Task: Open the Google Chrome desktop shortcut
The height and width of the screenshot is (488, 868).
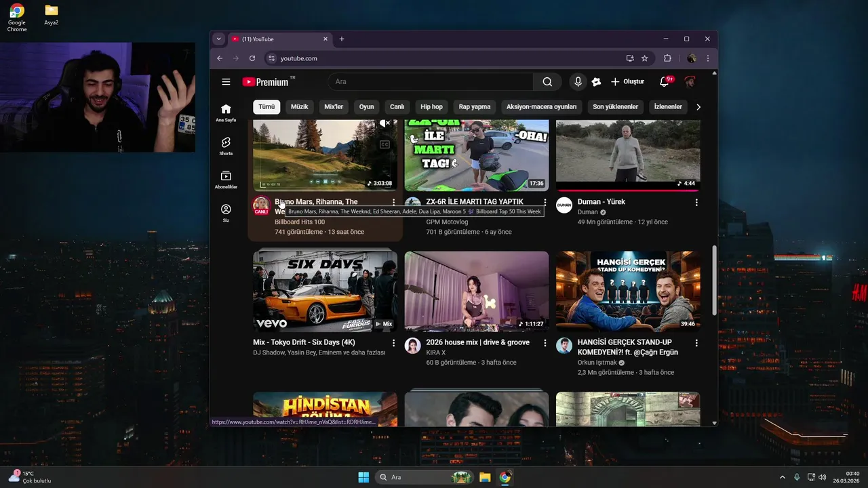Action: click(17, 18)
